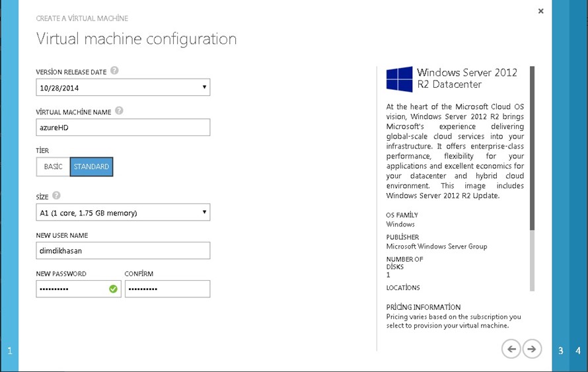Image resolution: width=588 pixels, height=372 pixels.
Task: Click the help icon beside the Size label
Action: pos(56,196)
